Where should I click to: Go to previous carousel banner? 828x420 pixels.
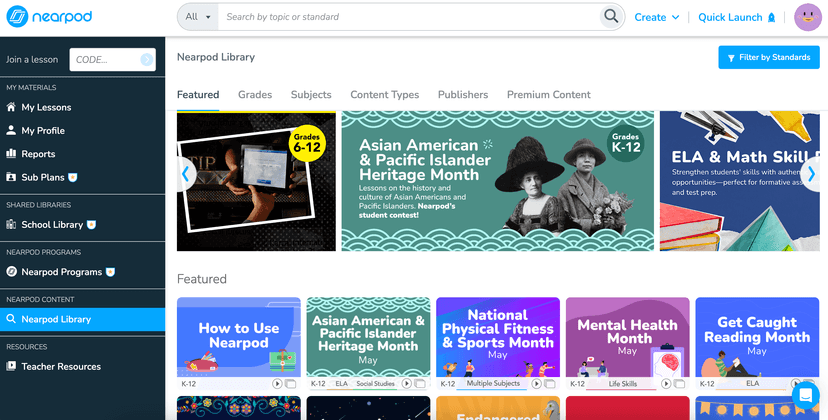[x=185, y=174]
